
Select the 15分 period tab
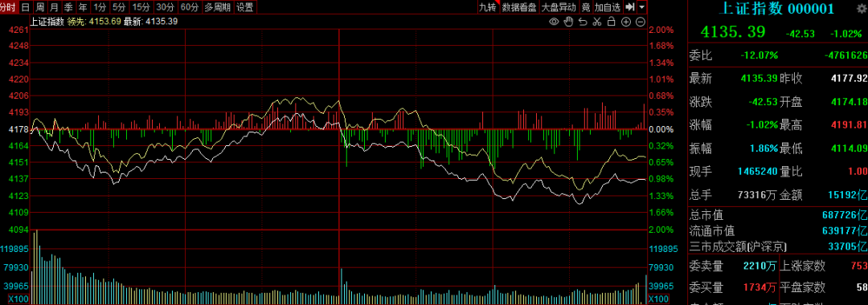coord(141,7)
